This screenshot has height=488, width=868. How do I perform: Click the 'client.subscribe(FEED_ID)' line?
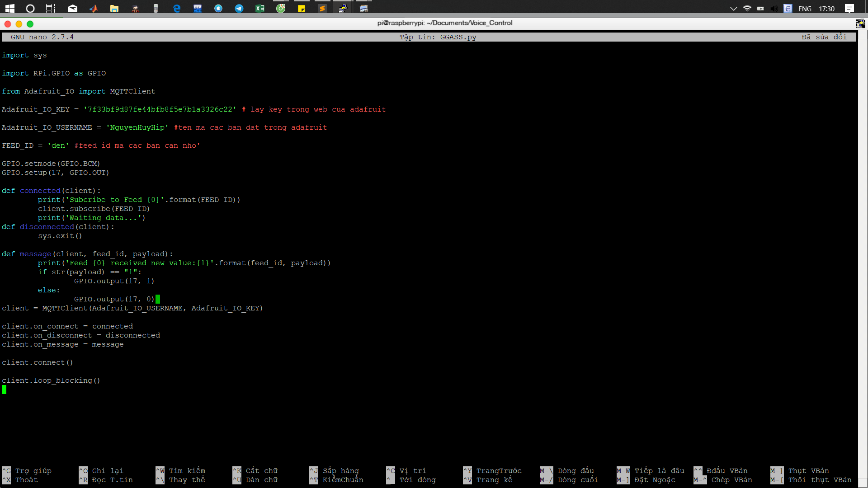click(94, 209)
